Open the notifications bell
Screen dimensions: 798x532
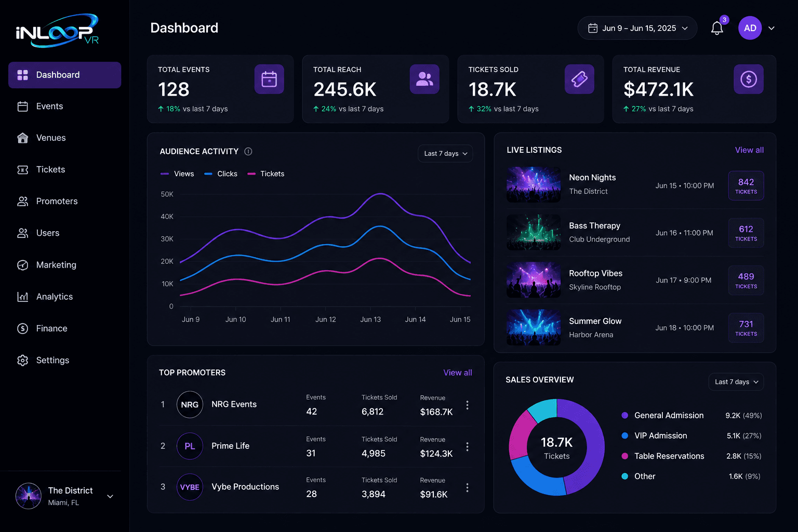click(717, 28)
